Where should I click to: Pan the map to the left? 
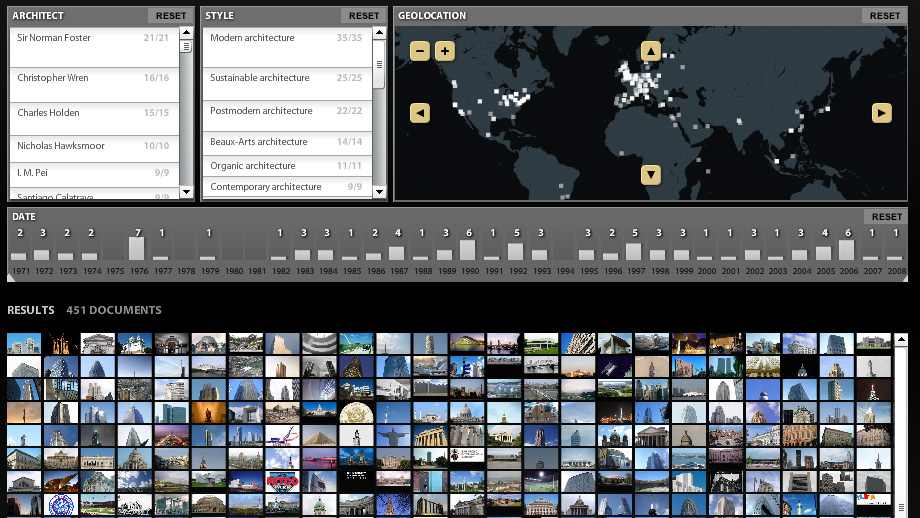(420, 114)
